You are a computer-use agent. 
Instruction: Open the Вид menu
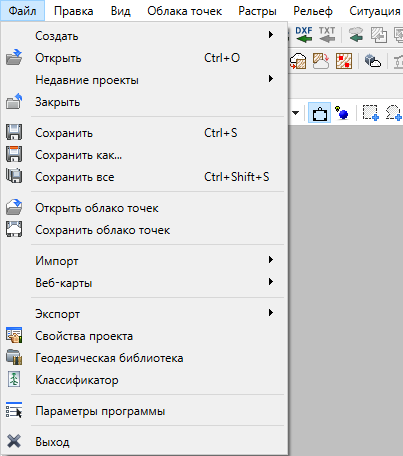click(x=121, y=11)
